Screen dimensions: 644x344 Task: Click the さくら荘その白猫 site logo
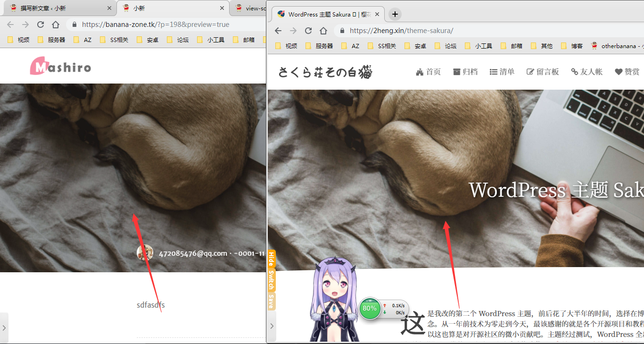[x=325, y=72]
